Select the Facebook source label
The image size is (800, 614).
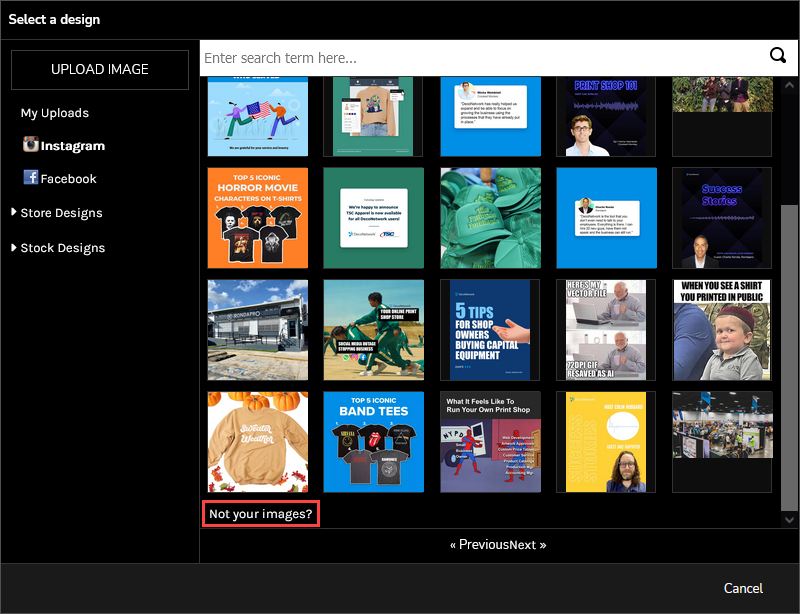68,179
